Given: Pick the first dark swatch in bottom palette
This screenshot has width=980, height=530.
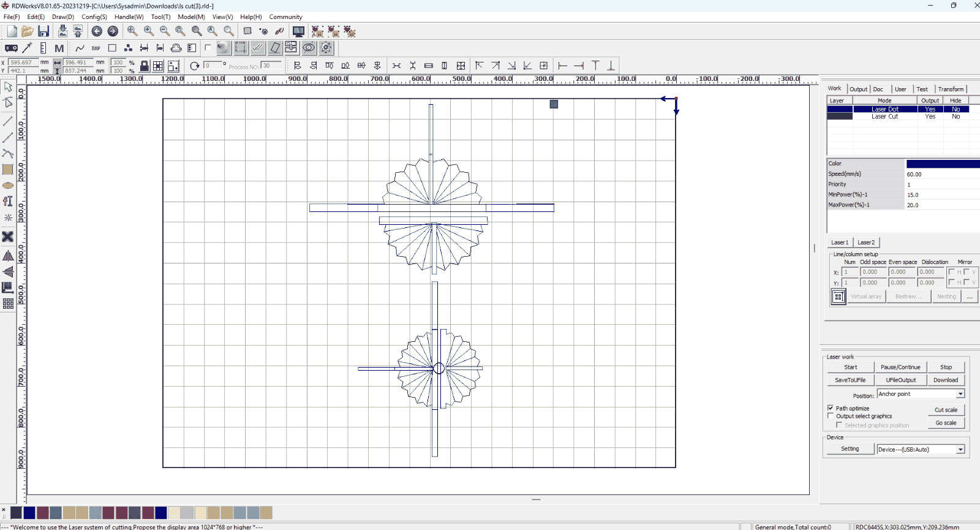Looking at the screenshot, I should pos(17,512).
